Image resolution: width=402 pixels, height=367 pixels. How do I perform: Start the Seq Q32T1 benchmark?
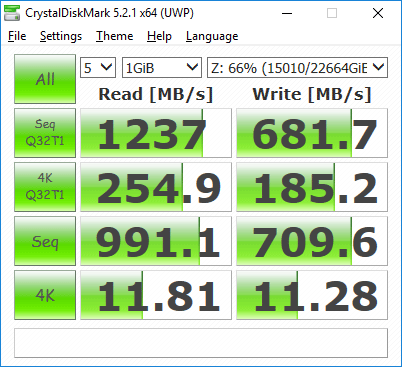(x=45, y=133)
